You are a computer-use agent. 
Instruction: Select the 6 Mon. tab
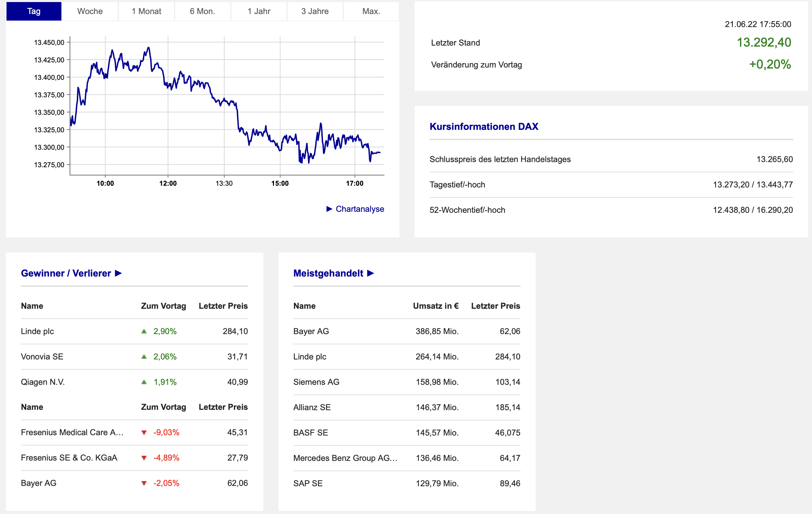pos(202,11)
